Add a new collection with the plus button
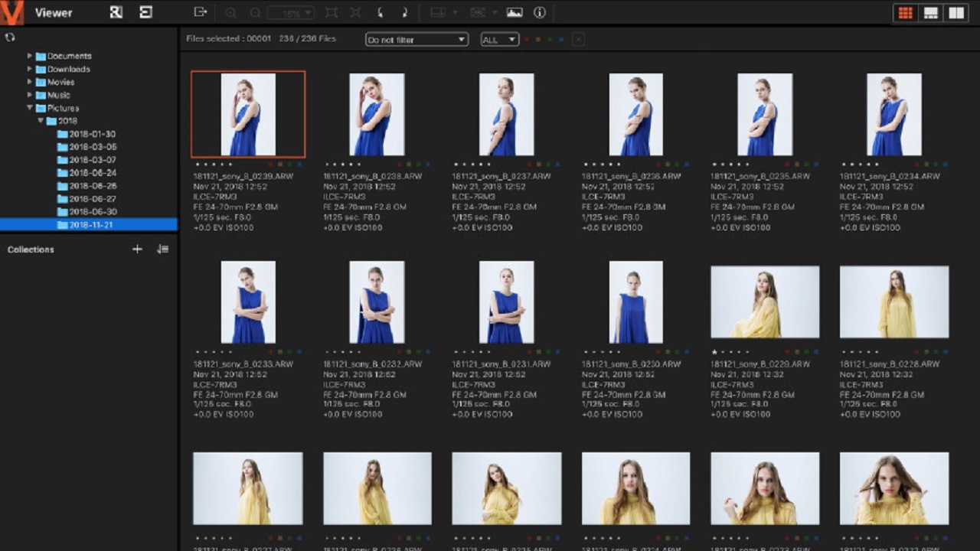The image size is (980, 551). click(137, 249)
